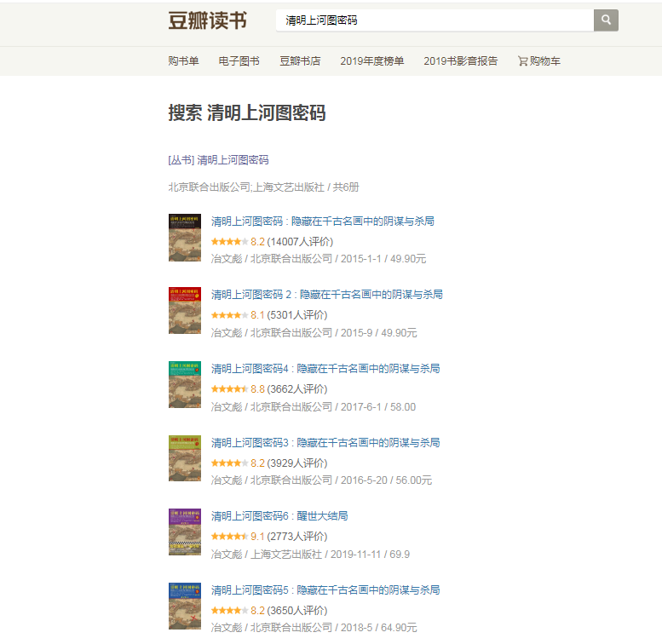This screenshot has width=662, height=644.
Task: Click the 8.2 rating with 3929人评价
Action: click(x=269, y=463)
